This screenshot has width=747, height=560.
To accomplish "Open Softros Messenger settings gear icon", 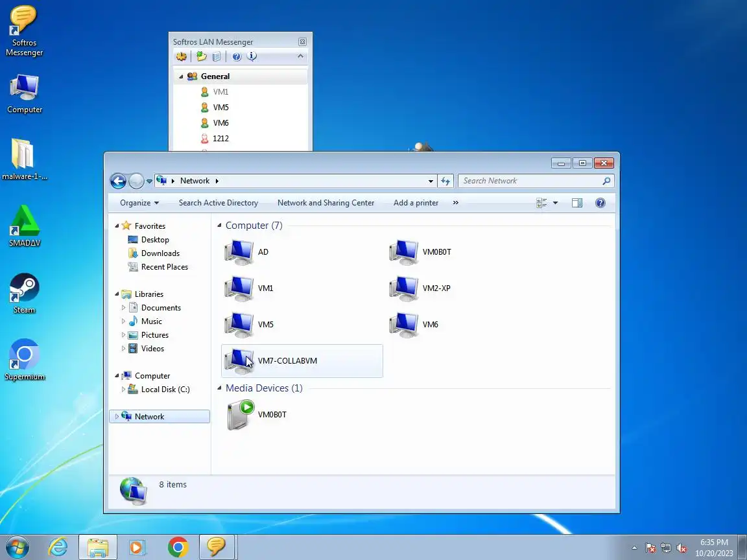I will [x=182, y=56].
